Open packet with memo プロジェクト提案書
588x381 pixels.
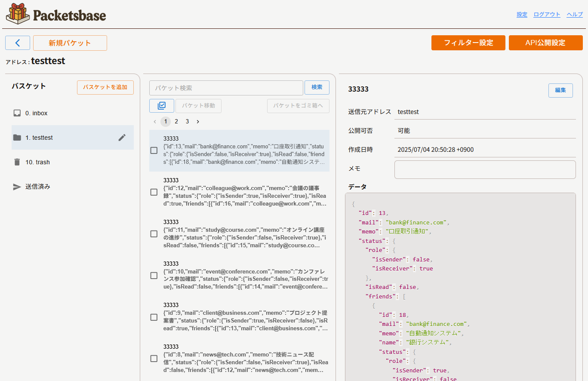coord(239,317)
